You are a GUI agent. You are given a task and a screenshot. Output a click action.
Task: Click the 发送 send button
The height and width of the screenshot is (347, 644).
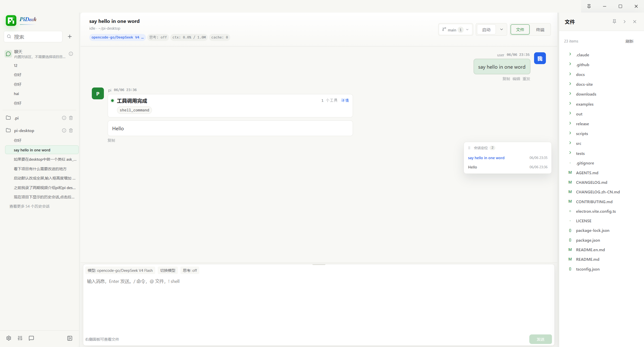pos(541,339)
